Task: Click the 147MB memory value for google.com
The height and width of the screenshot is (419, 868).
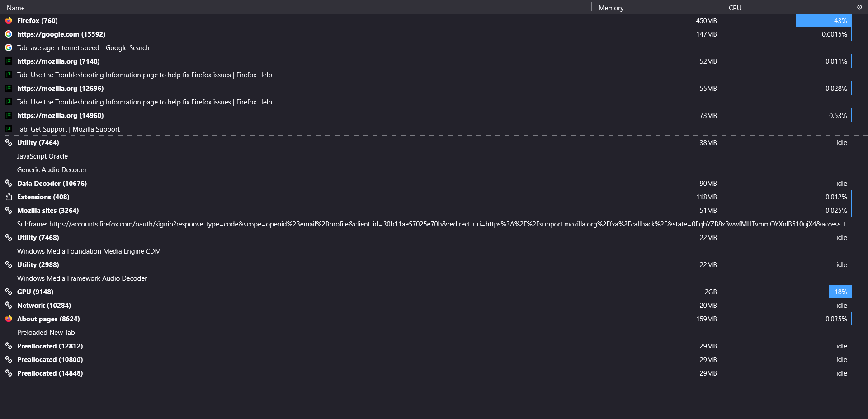Action: [706, 34]
